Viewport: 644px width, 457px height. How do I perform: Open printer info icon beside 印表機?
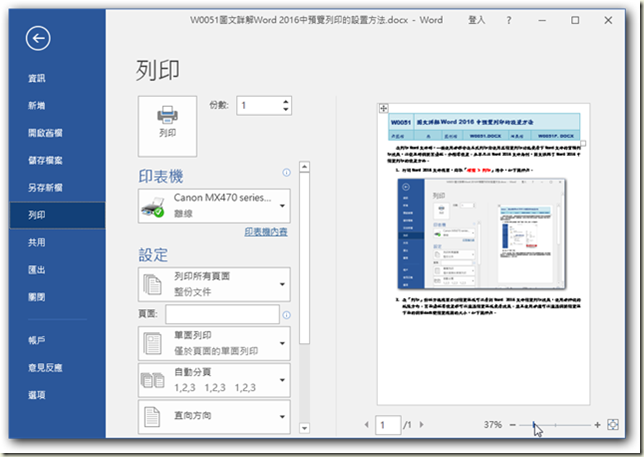click(286, 172)
